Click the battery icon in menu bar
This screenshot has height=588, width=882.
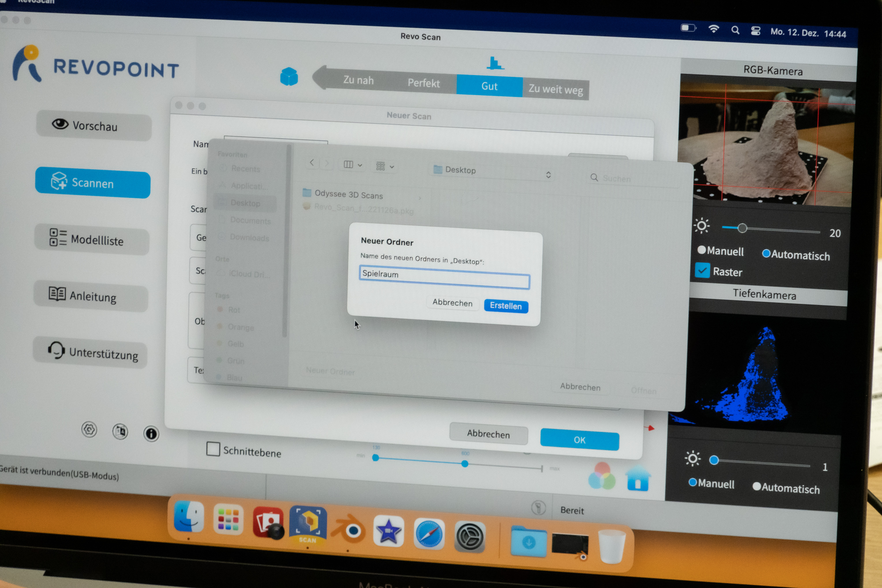(x=688, y=28)
